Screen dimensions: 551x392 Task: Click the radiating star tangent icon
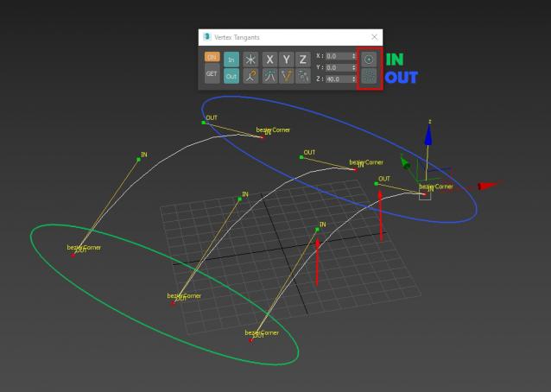point(250,60)
